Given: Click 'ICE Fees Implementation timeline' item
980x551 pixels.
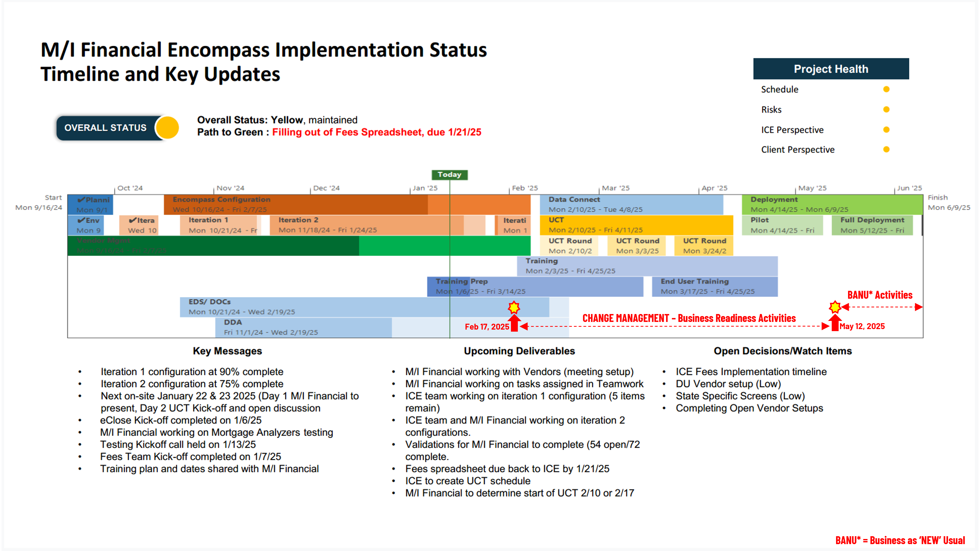Looking at the screenshot, I should click(751, 371).
